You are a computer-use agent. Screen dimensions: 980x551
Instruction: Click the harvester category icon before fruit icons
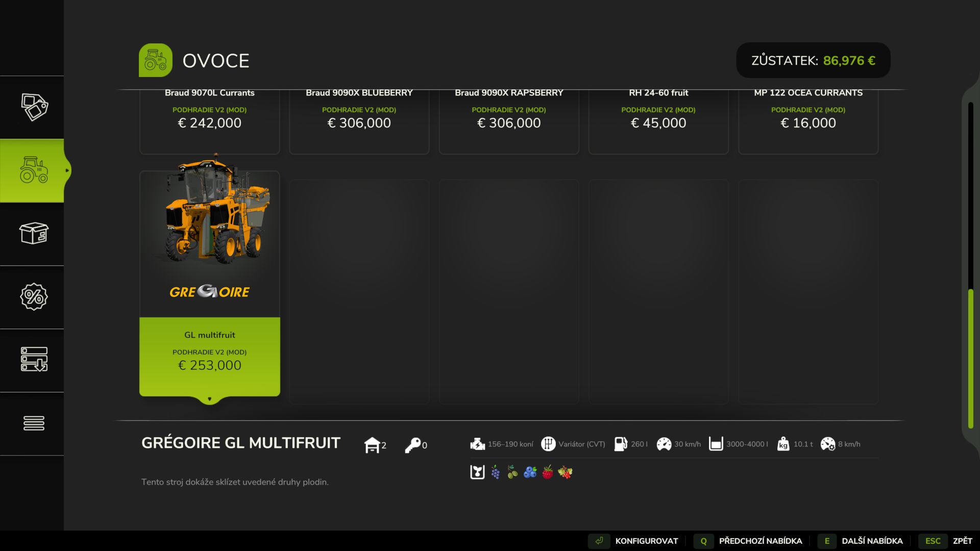coord(477,472)
